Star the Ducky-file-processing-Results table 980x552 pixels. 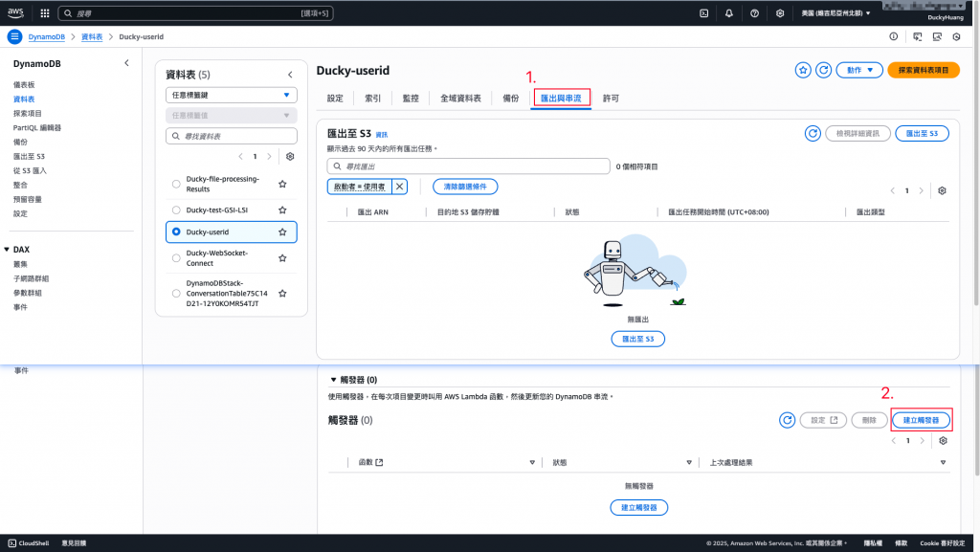tap(282, 184)
